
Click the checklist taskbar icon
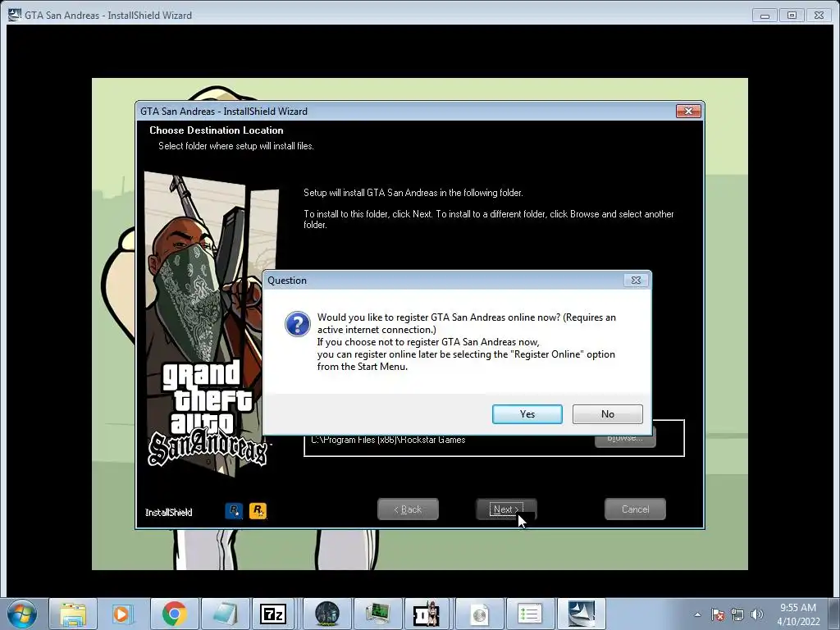[531, 614]
